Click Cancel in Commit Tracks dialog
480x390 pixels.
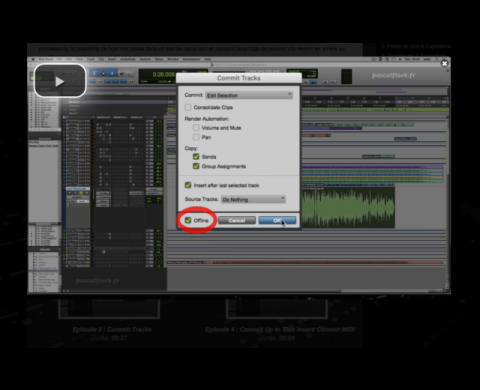[237, 220]
